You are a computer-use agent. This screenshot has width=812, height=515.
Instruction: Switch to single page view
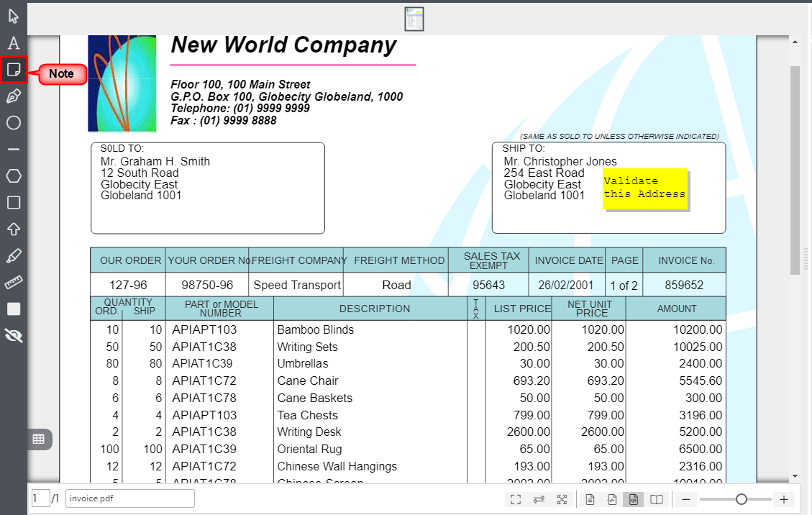point(590,500)
